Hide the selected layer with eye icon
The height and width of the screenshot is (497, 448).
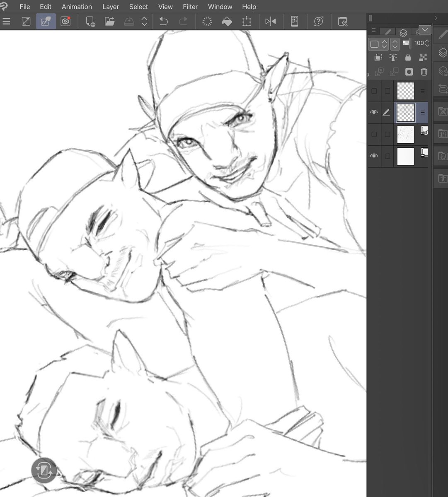(x=374, y=112)
